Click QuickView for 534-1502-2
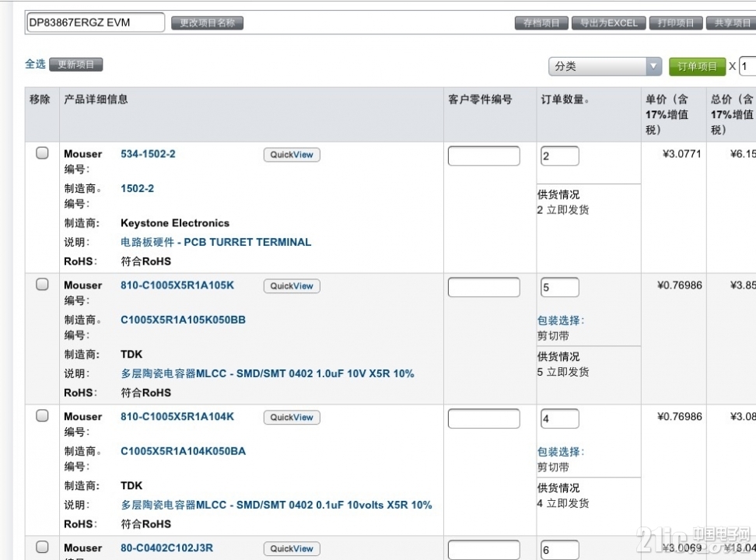 pos(292,155)
